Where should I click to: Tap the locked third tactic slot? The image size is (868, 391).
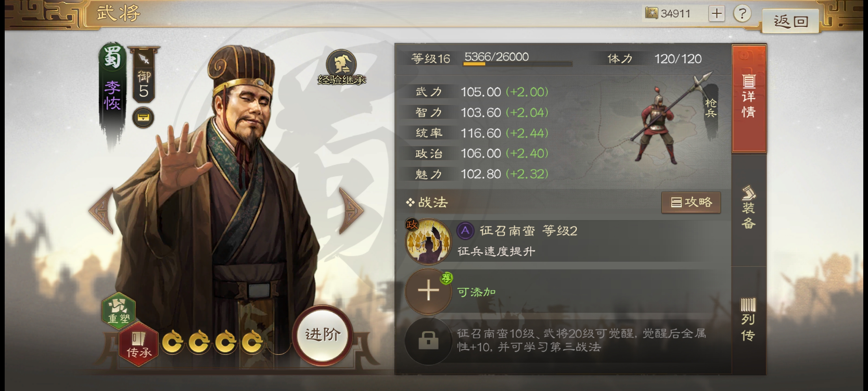428,341
